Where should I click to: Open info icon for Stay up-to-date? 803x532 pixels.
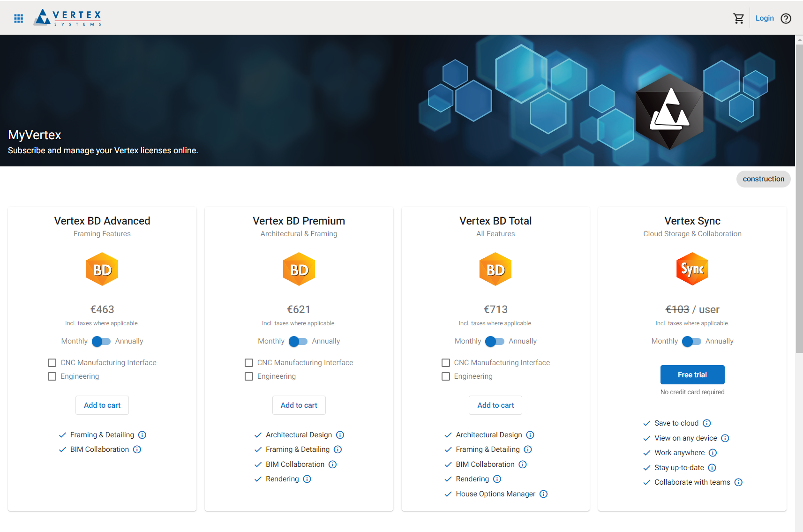pos(712,468)
